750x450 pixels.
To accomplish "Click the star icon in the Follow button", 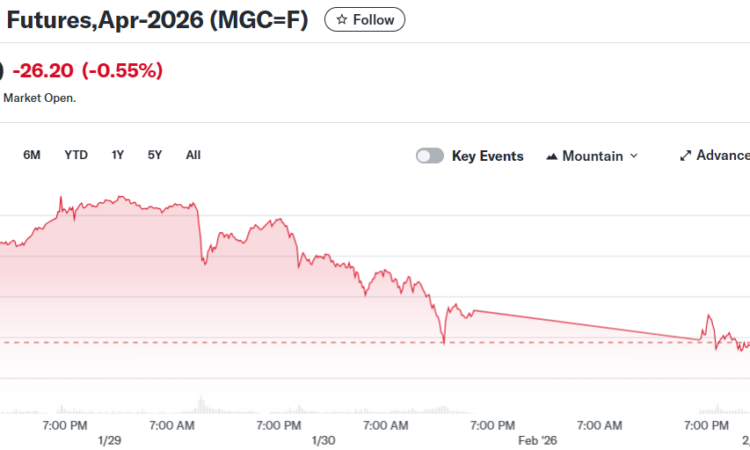I will click(342, 20).
